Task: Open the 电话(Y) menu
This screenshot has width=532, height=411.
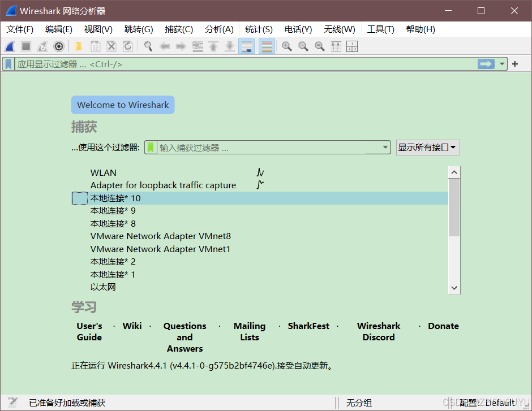Action: coord(298,29)
